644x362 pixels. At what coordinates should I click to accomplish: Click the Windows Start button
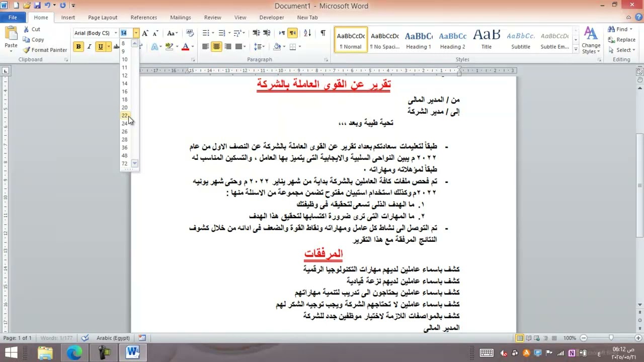pyautogui.click(x=11, y=352)
